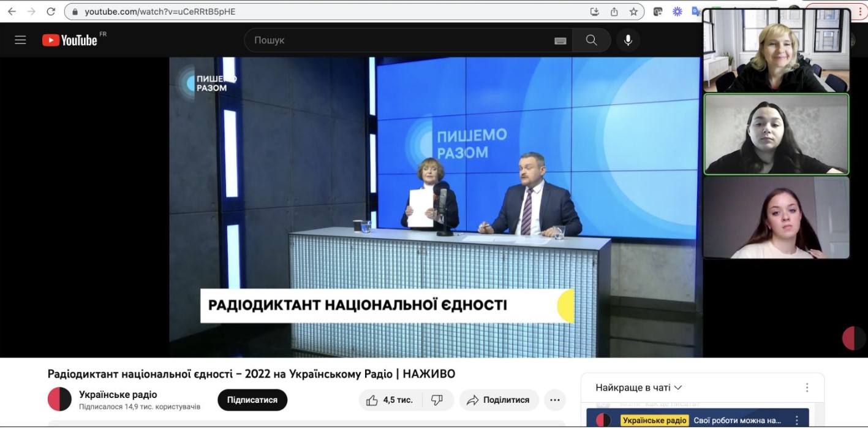Start voice search with the microphone icon

628,40
